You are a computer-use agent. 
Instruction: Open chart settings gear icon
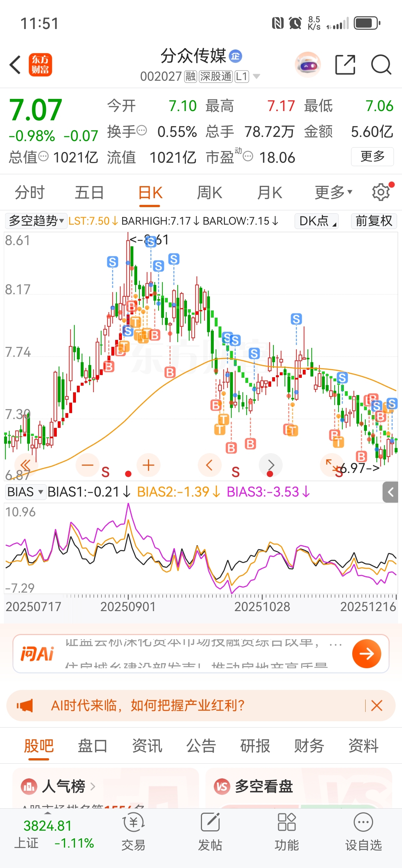(381, 192)
